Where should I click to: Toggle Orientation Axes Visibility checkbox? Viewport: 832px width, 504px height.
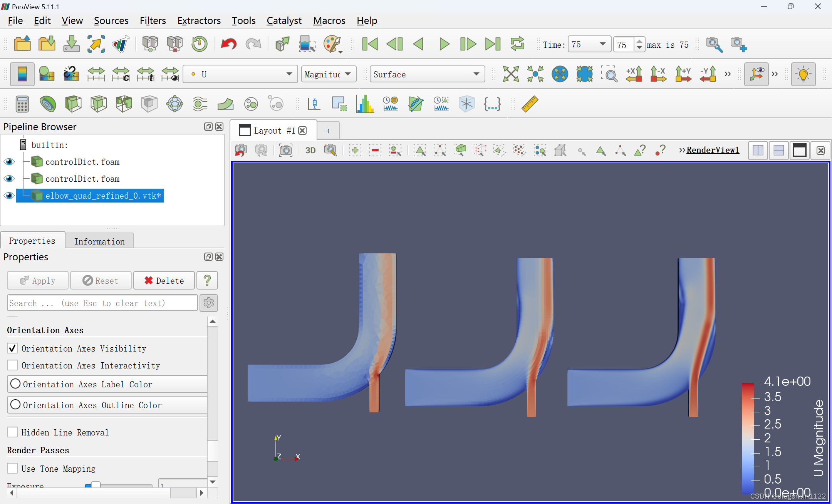coord(12,348)
